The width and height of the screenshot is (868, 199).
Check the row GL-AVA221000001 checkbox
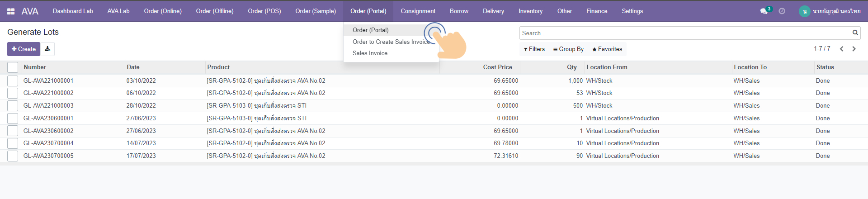coord(13,81)
